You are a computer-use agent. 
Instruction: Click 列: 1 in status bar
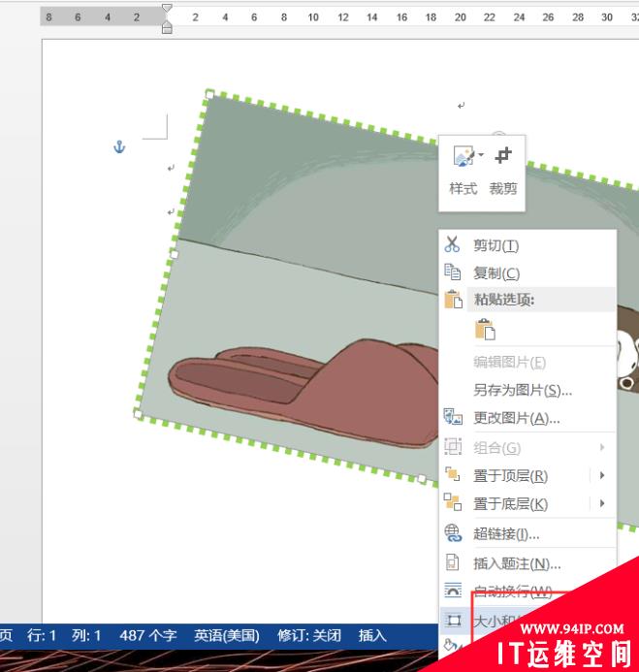point(86,635)
